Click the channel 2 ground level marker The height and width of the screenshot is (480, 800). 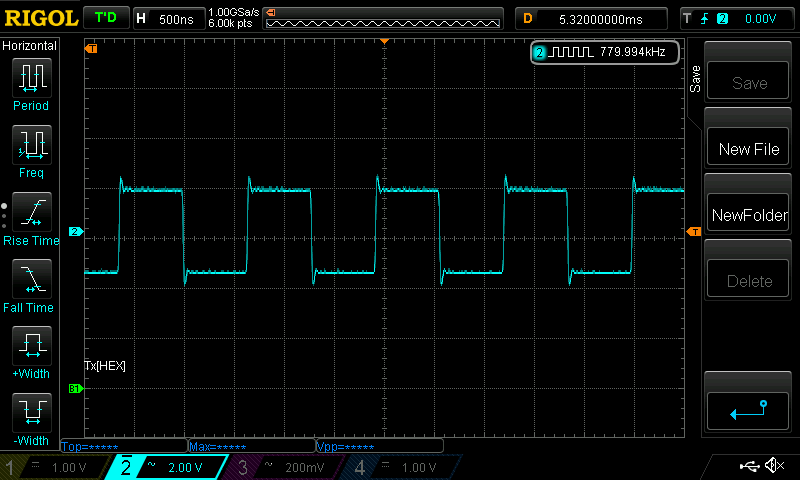point(76,232)
